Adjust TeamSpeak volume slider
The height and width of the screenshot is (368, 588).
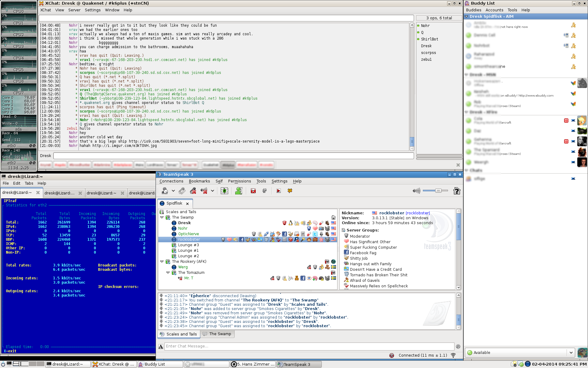click(x=435, y=191)
